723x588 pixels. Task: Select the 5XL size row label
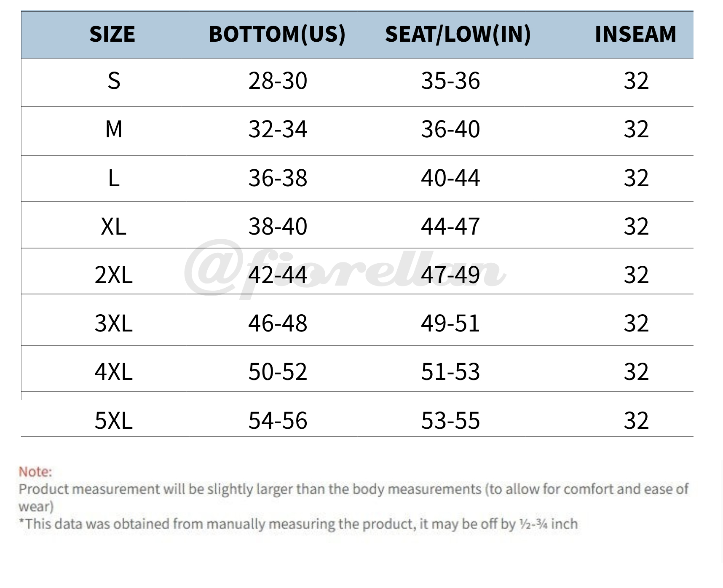pyautogui.click(x=114, y=420)
